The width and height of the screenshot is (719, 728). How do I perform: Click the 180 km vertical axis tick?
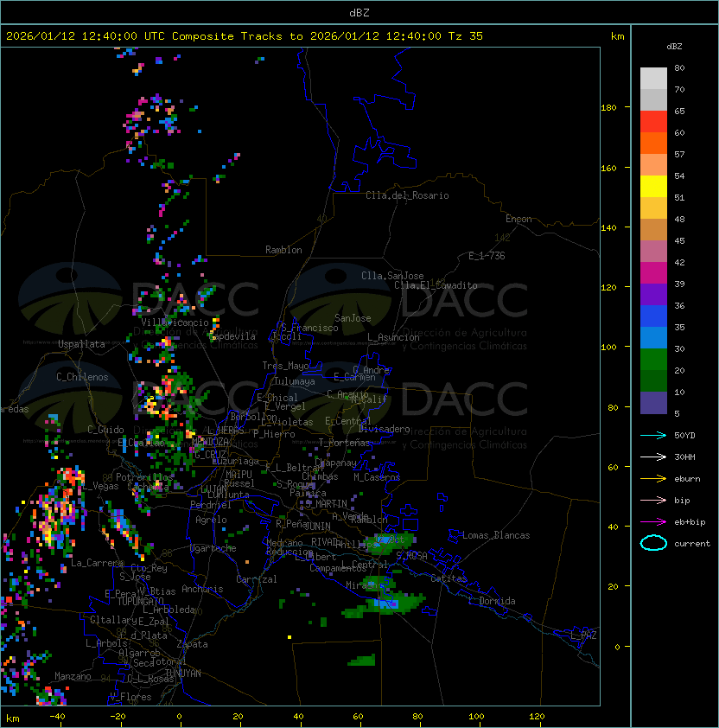pos(608,108)
